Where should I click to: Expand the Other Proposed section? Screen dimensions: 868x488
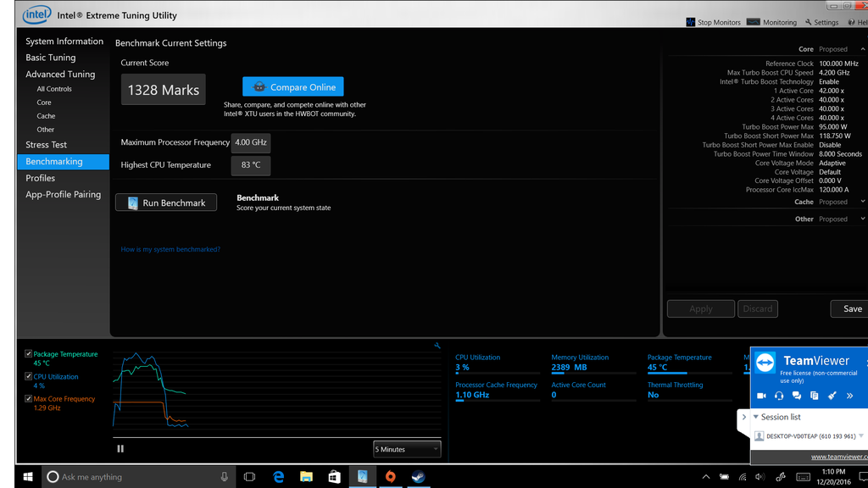click(862, 219)
